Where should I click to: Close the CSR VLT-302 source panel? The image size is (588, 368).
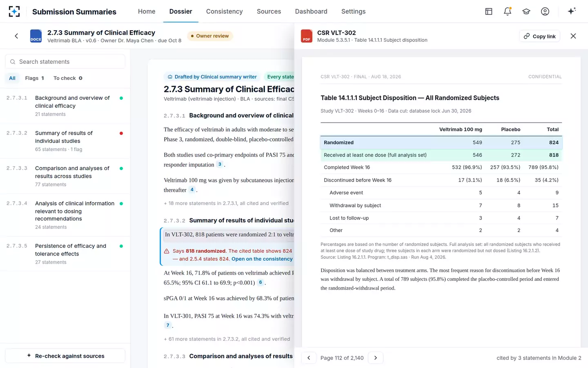pyautogui.click(x=573, y=36)
